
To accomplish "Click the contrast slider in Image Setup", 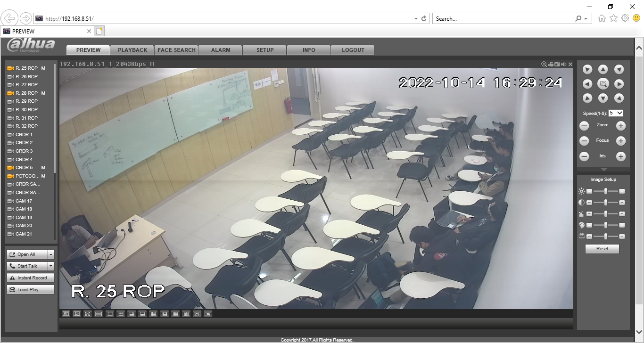I will 605,203.
